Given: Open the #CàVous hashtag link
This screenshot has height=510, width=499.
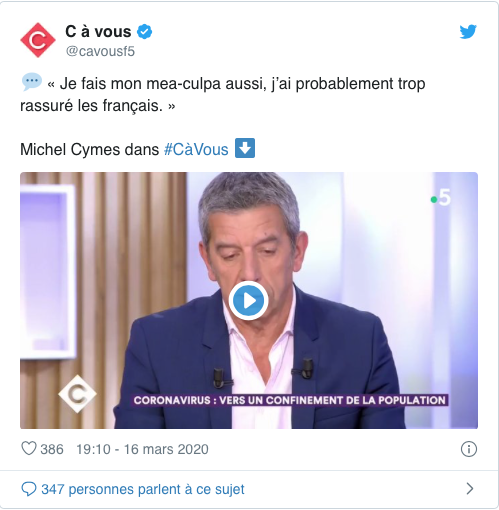Looking at the screenshot, I should (x=196, y=149).
